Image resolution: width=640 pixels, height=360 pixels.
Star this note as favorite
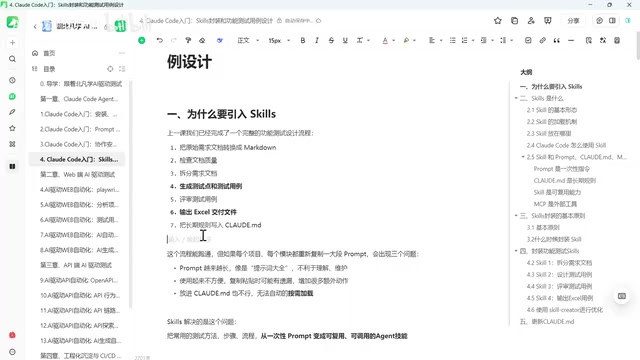click(498, 20)
